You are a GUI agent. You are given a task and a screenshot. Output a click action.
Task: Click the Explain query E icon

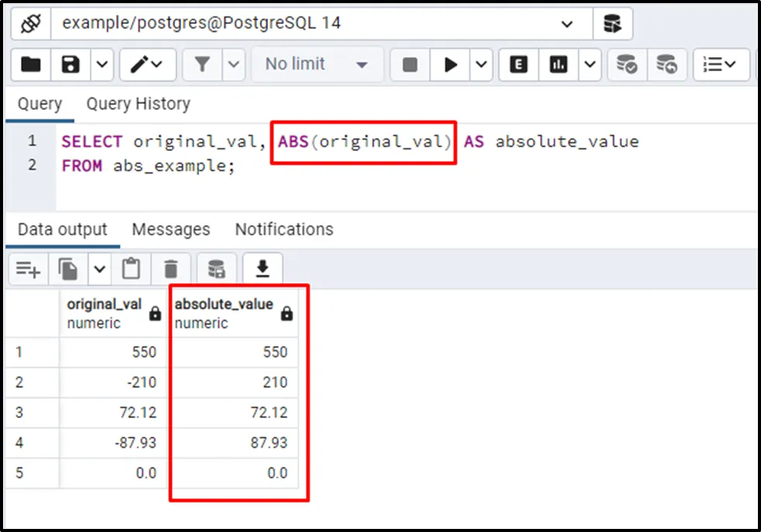(519, 65)
